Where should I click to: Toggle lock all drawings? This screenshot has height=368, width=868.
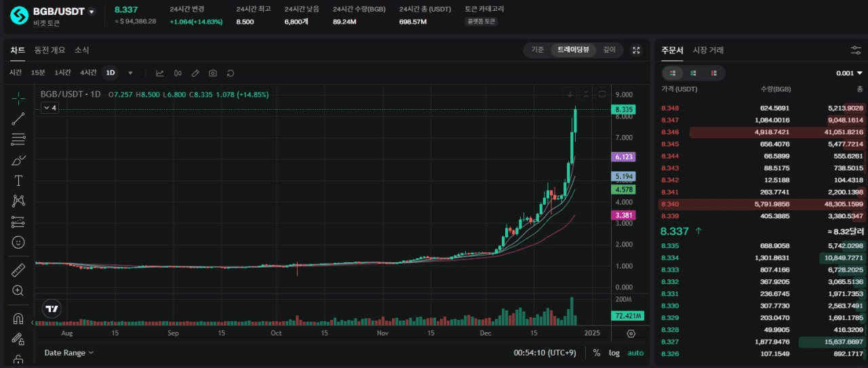click(x=18, y=359)
